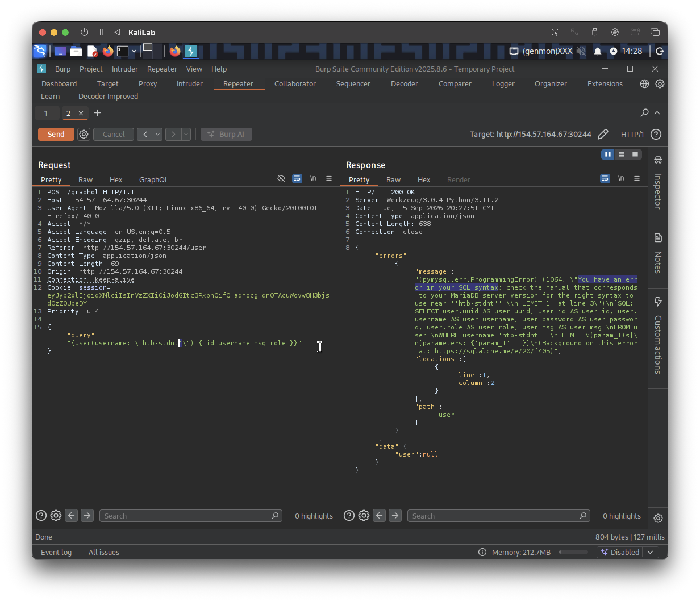Select top-bottom split layout
This screenshot has height=602, width=700.
click(x=621, y=154)
